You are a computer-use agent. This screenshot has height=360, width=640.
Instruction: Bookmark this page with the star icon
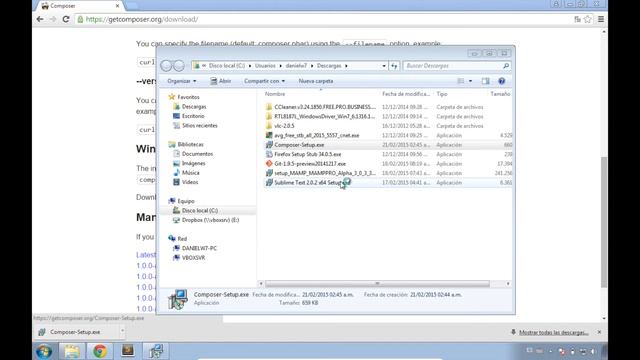pos(587,19)
